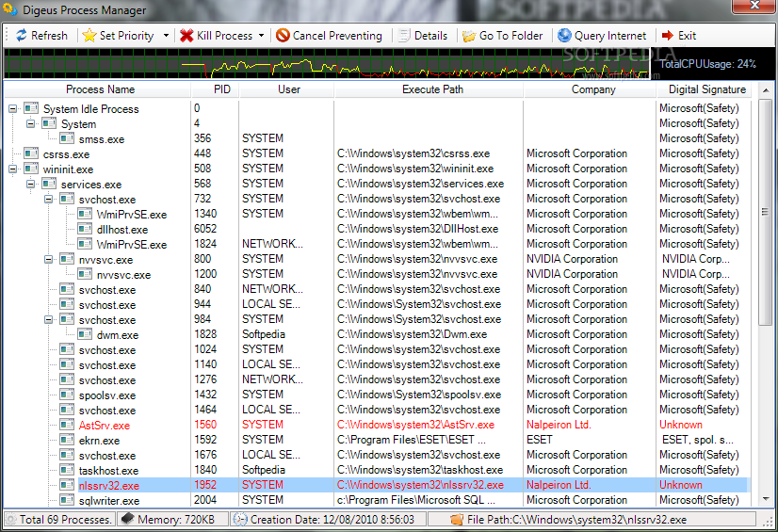Click Nalpeiron Ltd. cell in AstSrv row
The height and width of the screenshot is (532, 778).
coord(559,425)
